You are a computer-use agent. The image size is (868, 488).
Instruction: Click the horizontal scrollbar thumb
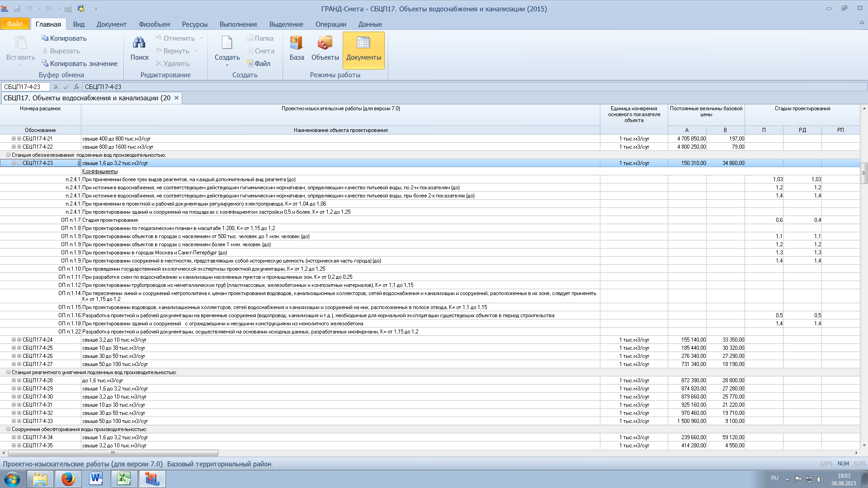point(113,453)
